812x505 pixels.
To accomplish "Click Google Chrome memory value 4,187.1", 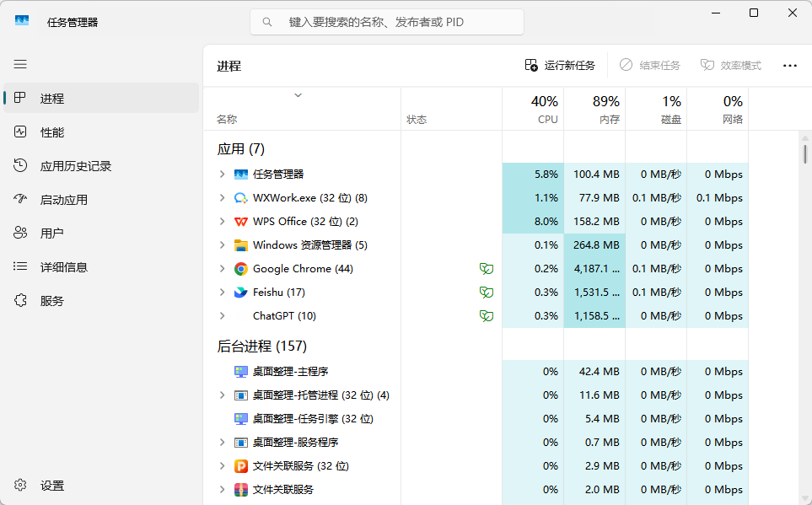I will coord(597,269).
